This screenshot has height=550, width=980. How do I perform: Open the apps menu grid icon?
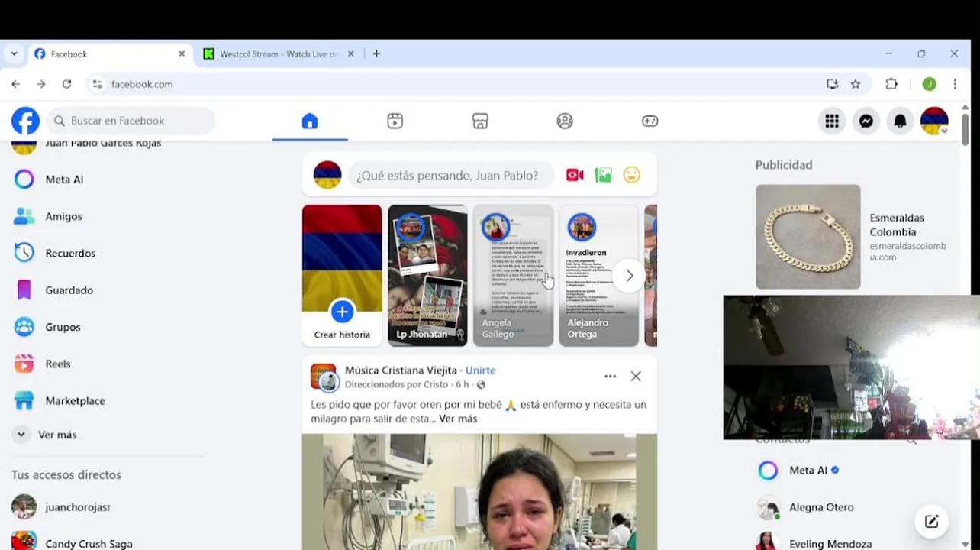[x=832, y=121]
